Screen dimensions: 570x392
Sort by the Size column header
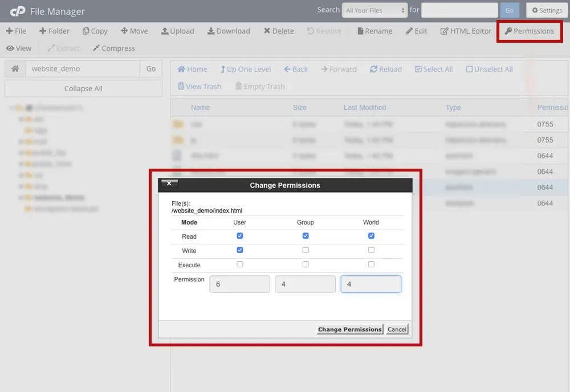(300, 108)
